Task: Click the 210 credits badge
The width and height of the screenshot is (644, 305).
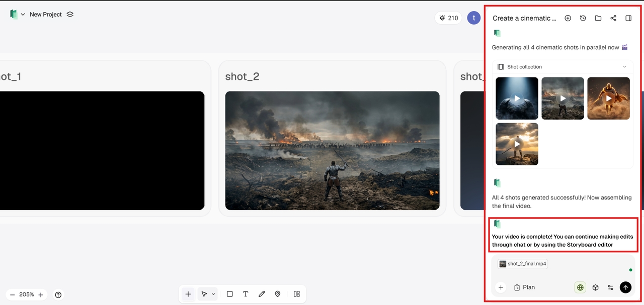Action: (448, 18)
